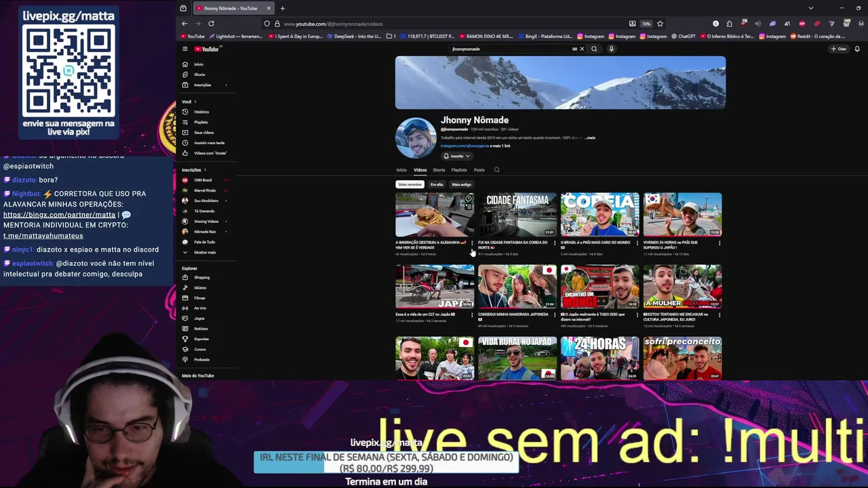Open Shorts in the sidebar
The width and height of the screenshot is (868, 488).
[199, 75]
